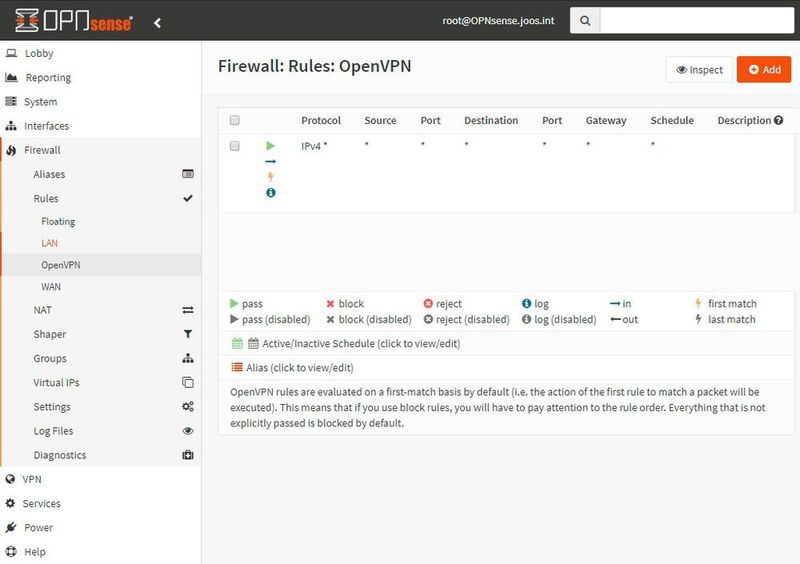This screenshot has width=800, height=564.
Task: Click the Description help question icon
Action: point(778,120)
